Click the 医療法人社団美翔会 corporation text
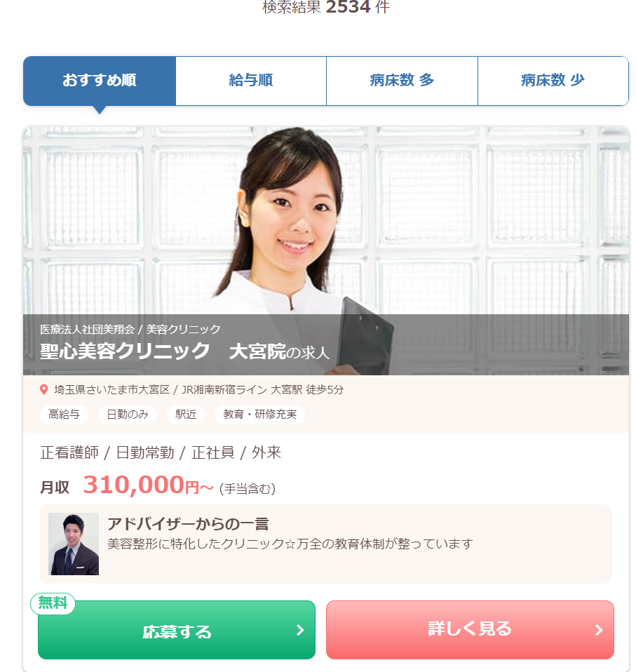This screenshot has width=636, height=672. click(88, 329)
